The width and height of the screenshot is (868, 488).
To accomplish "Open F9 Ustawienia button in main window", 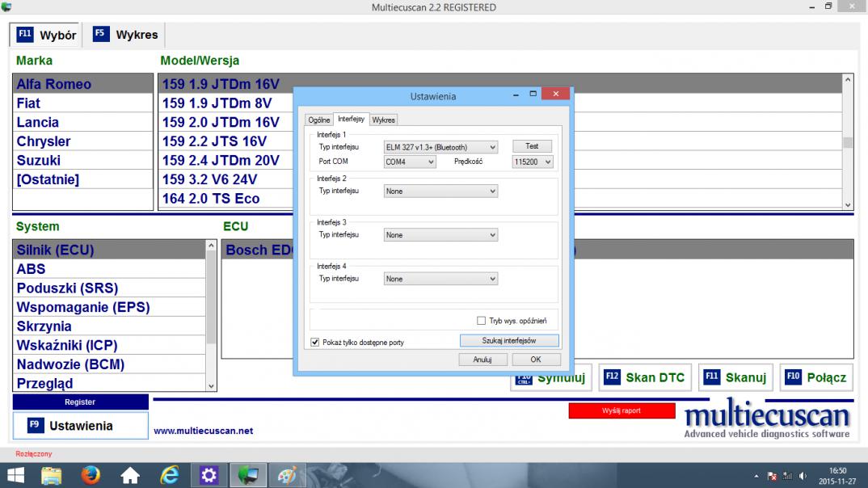I will pos(80,426).
